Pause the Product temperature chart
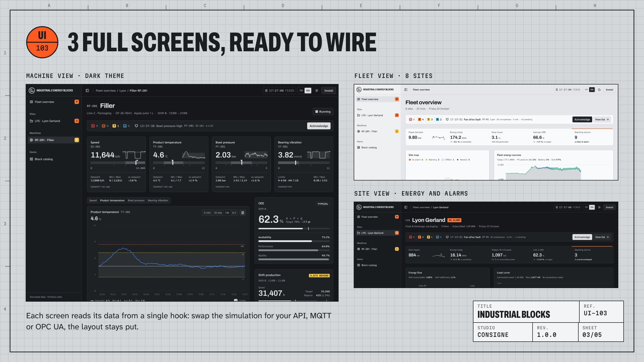Screen dimensions: 644x362 243,213
